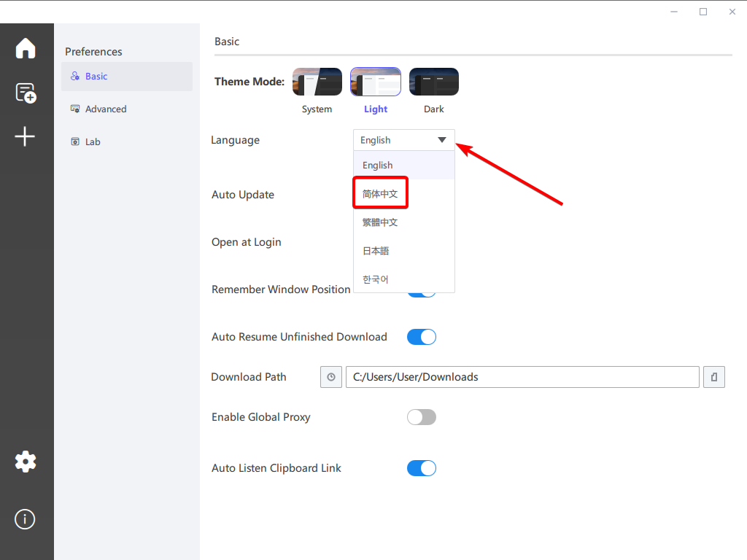Collapse the Language dropdown arrow

point(442,140)
